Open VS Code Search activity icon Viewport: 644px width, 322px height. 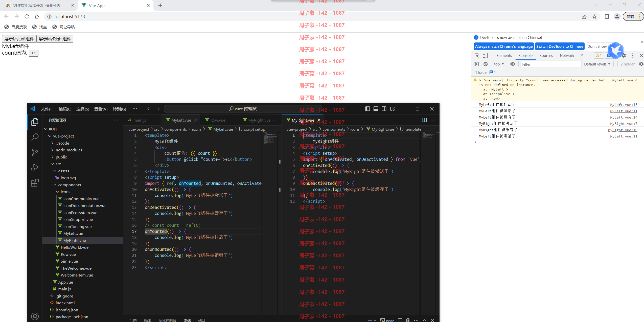tap(35, 137)
